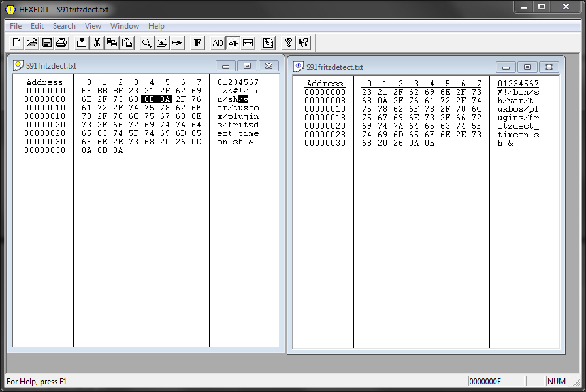Open the File menu
Screen dimensions: 586x392
[x=16, y=26]
